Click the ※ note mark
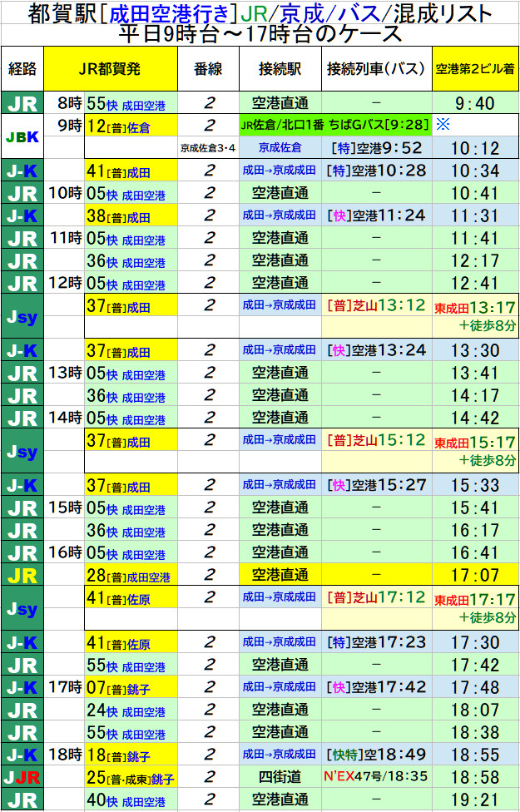Viewport: 520px width, 812px height. pos(443,125)
